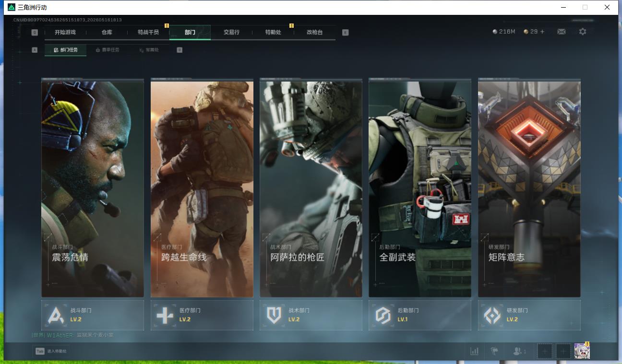622x364 pixels.
Task: Click LV.2 under 战斗部门
Action: [x=76, y=319]
